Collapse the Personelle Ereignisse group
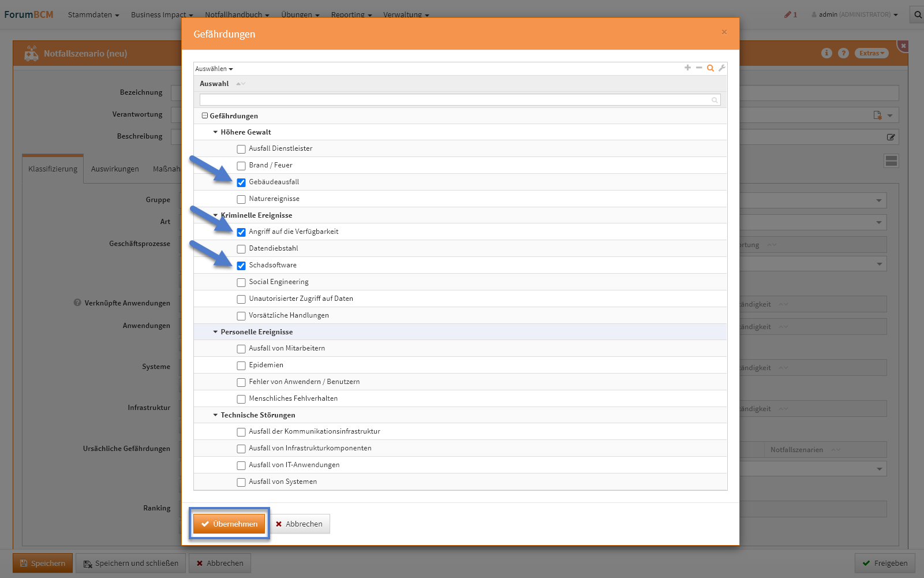The width and height of the screenshot is (924, 578). click(215, 332)
